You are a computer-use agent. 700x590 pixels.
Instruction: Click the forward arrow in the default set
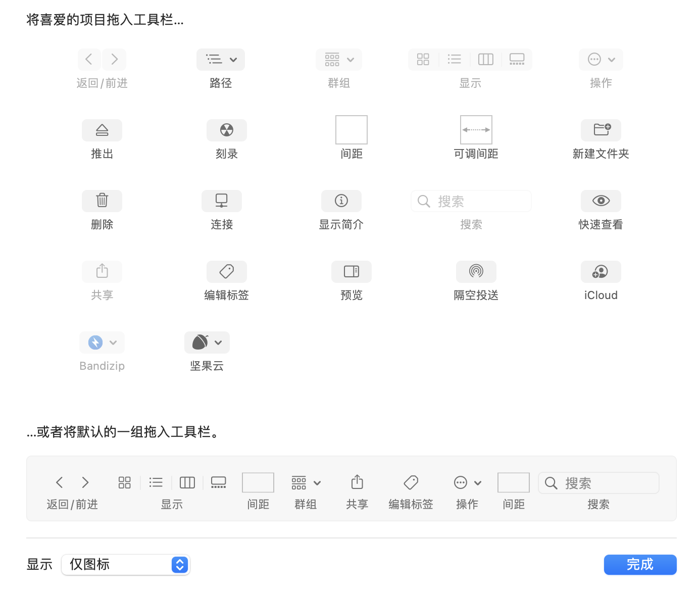(85, 482)
